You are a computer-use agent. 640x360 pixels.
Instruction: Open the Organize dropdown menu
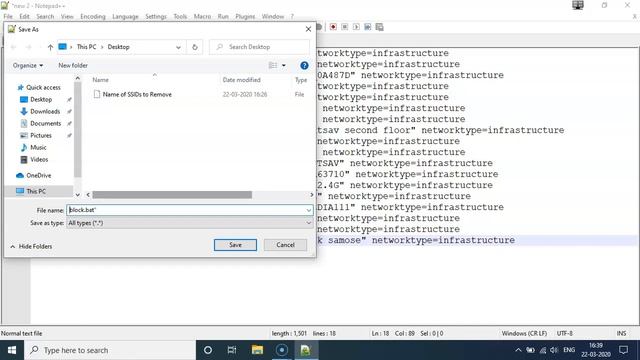tap(28, 65)
